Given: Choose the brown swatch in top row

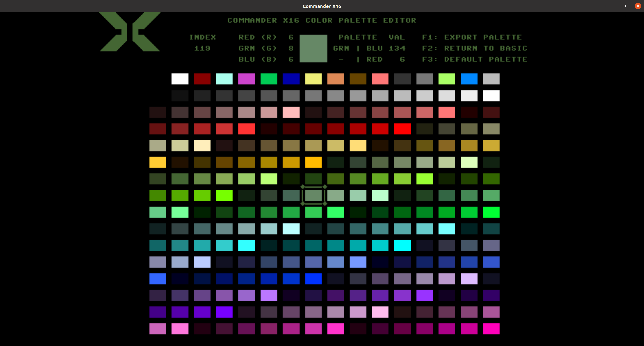Looking at the screenshot, I should point(358,79).
